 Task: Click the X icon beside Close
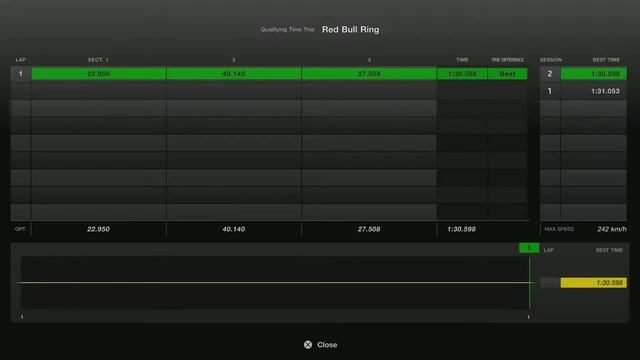(x=308, y=345)
